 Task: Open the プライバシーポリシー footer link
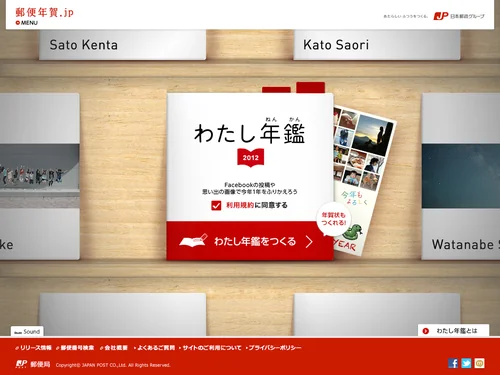click(273, 348)
